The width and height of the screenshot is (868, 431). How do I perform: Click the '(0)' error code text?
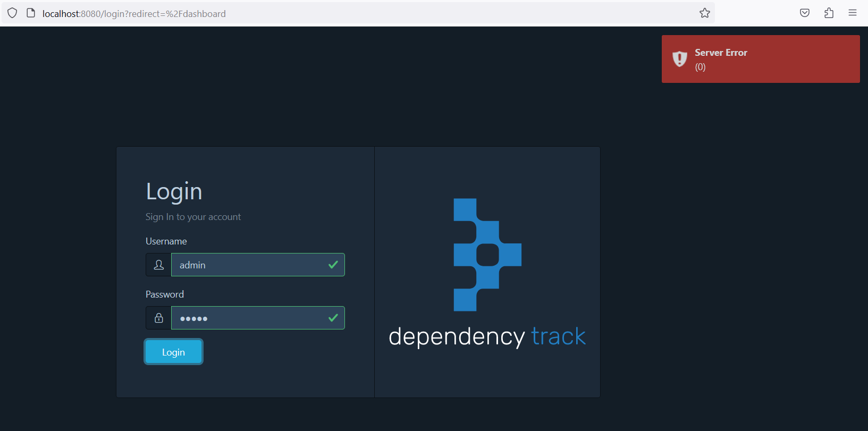point(700,67)
